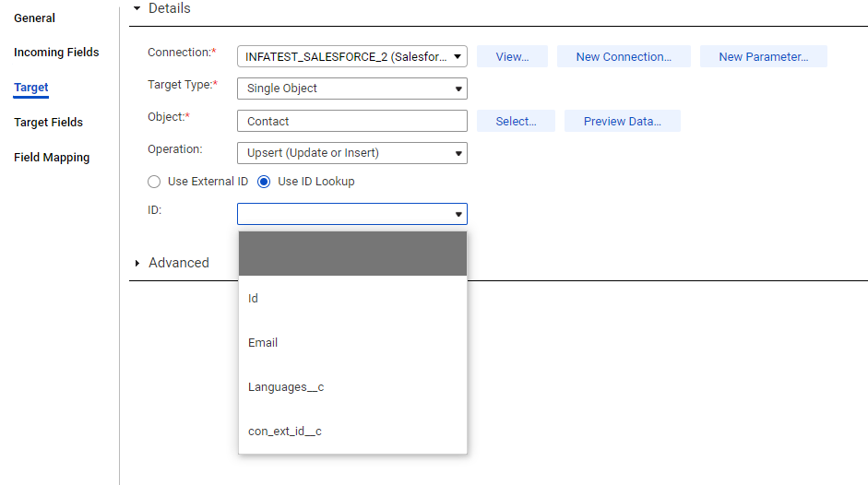Select the Target tab

pyautogui.click(x=31, y=88)
